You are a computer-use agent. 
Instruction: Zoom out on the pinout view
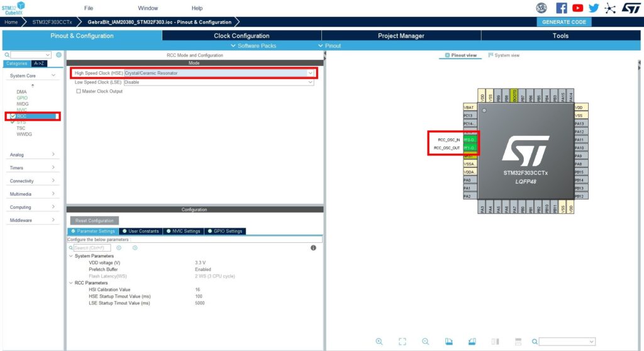pos(426,342)
